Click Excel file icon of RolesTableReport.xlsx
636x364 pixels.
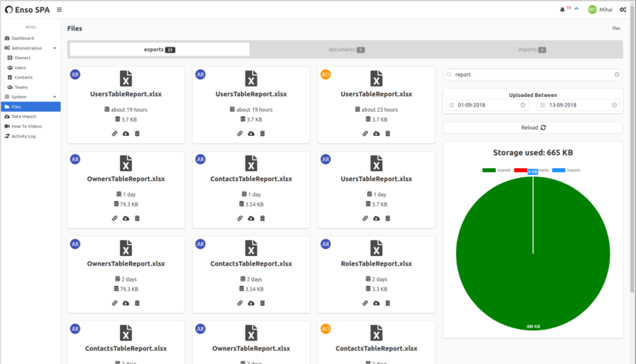click(x=376, y=248)
